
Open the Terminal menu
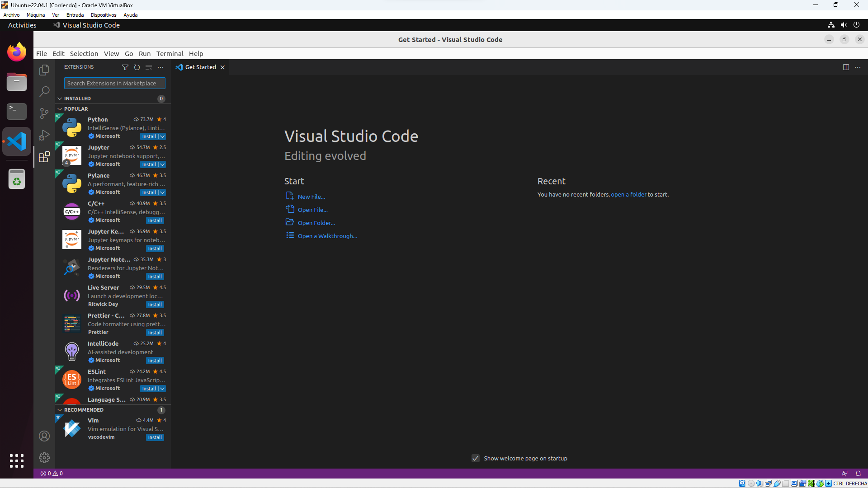coord(170,54)
